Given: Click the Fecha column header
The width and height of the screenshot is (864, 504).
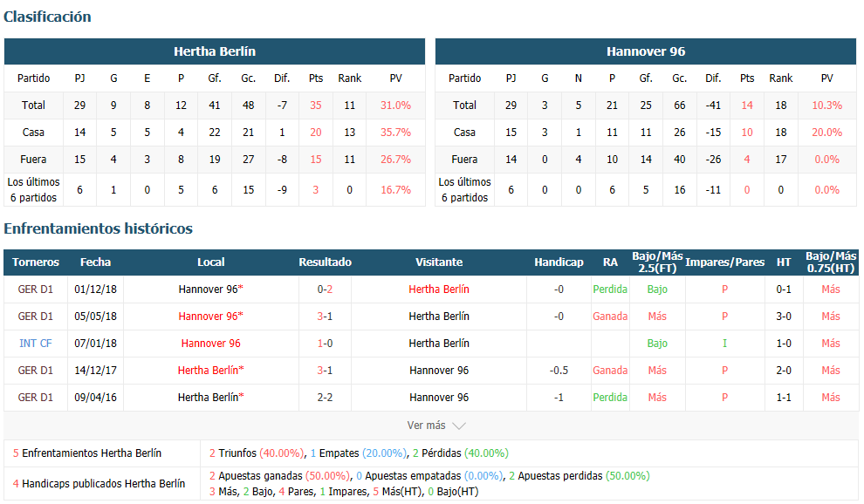Looking at the screenshot, I should (x=95, y=262).
